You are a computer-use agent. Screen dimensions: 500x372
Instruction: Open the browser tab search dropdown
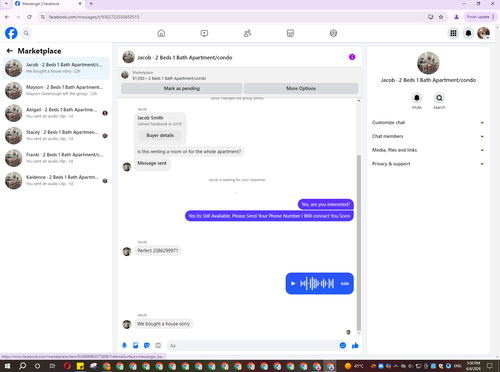coord(6,4)
